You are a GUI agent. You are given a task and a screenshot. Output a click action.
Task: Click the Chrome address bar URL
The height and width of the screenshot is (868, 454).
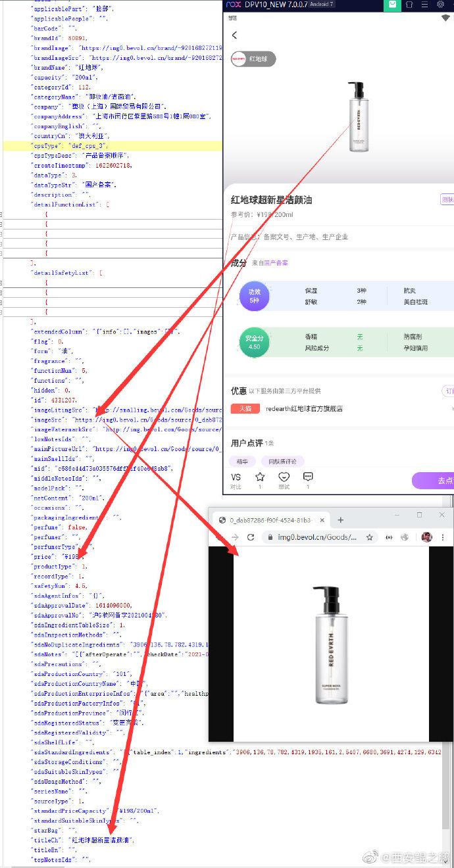(x=317, y=537)
